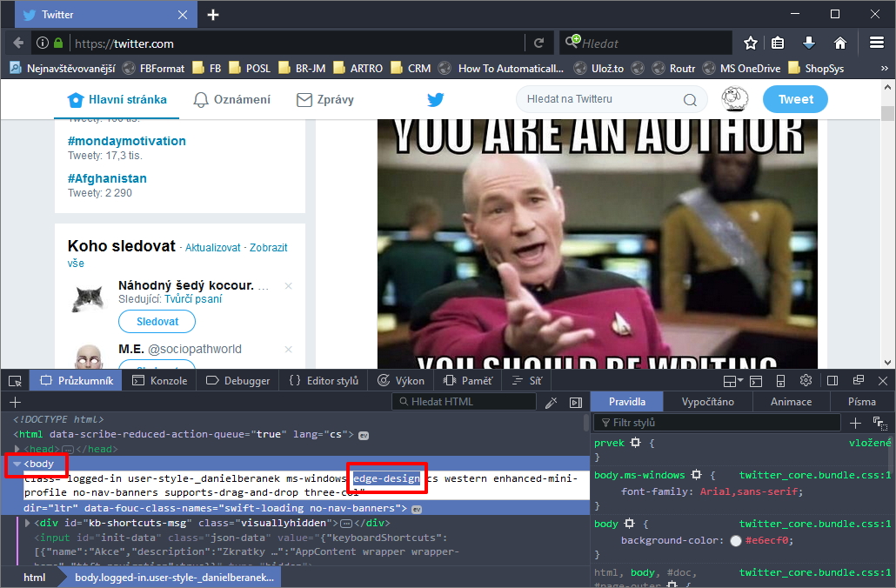The width and height of the screenshot is (896, 588).
Task: Activate the element picker tool
Action: [x=15, y=381]
